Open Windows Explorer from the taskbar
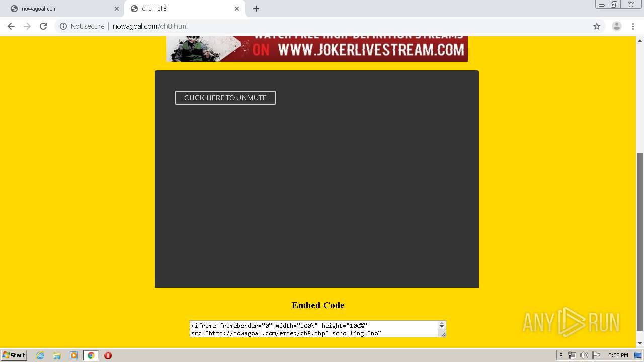Screen dimensions: 644x362 57,355
